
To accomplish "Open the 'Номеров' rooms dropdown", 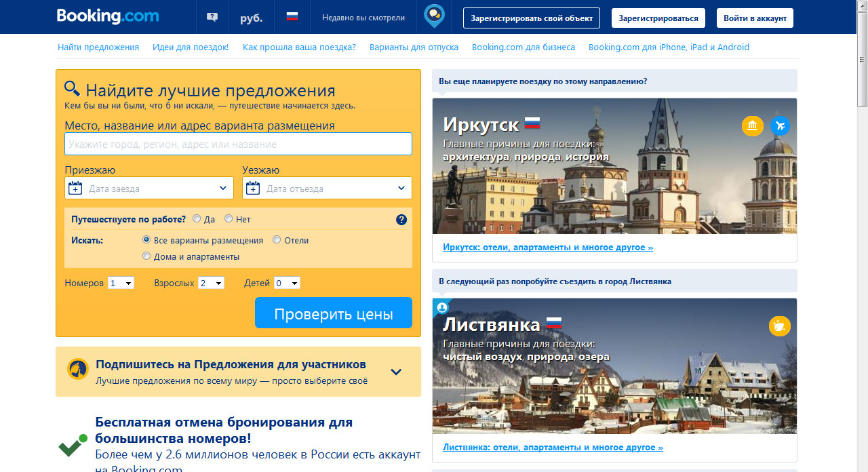I will [121, 283].
